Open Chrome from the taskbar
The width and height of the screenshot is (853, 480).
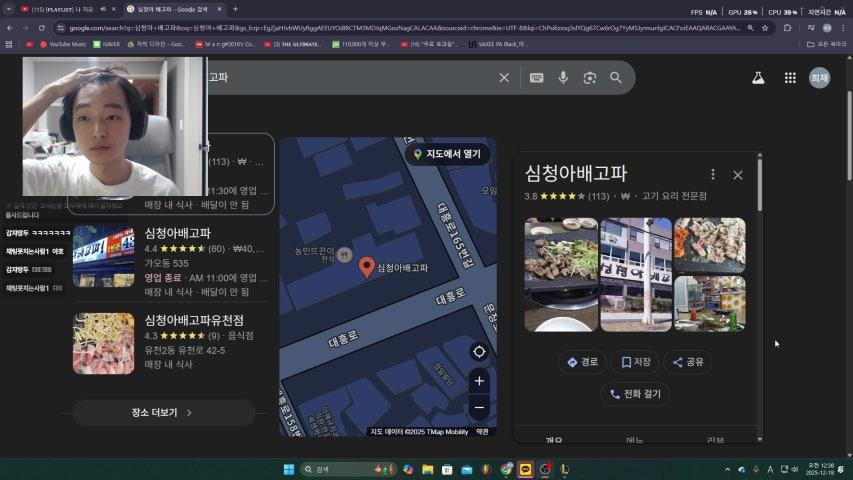tap(506, 469)
